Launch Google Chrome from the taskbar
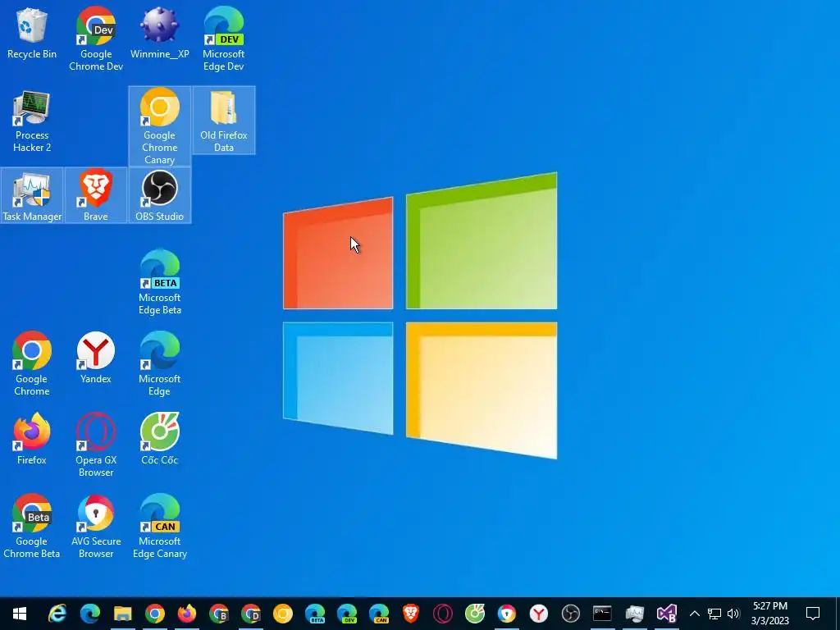Screen dimensions: 840x630 point(154,614)
